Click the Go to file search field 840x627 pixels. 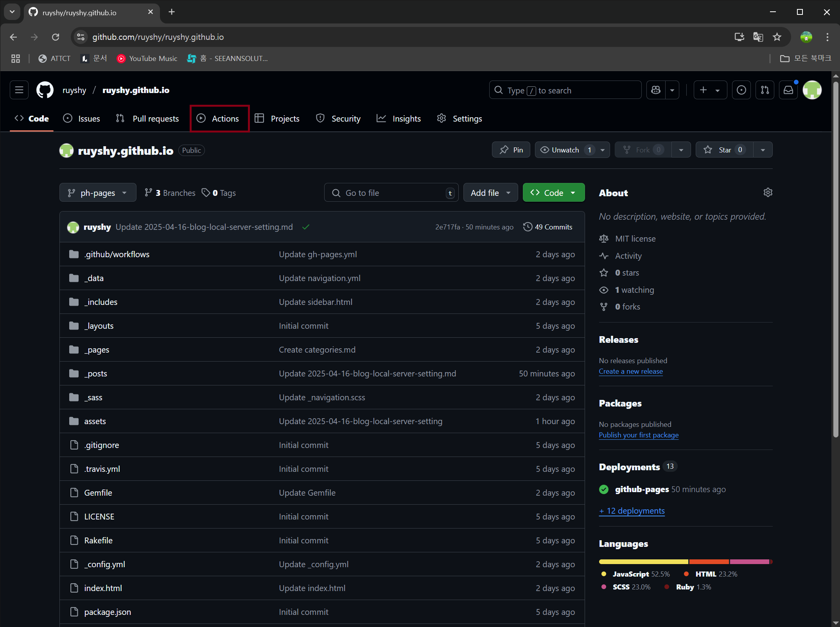(x=391, y=192)
